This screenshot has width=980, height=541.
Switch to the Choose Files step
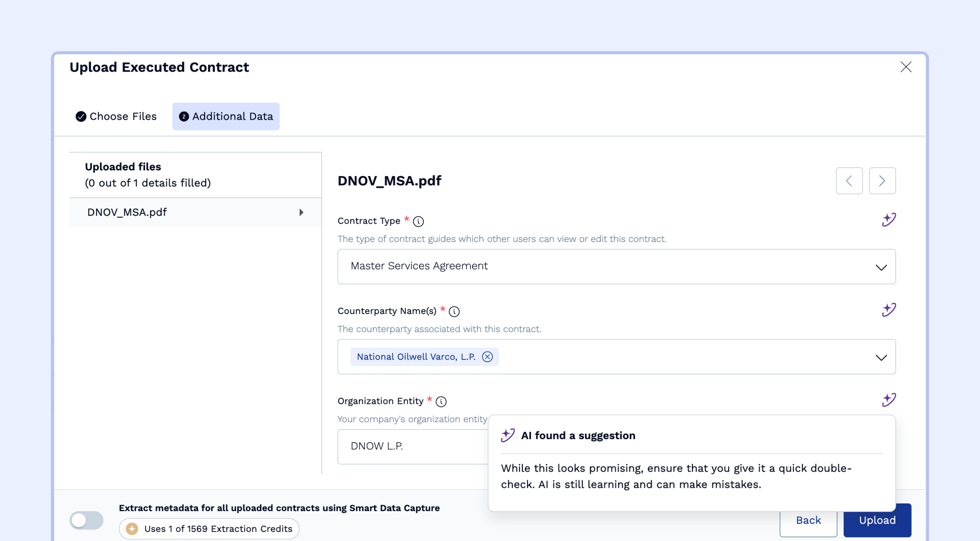coord(116,116)
